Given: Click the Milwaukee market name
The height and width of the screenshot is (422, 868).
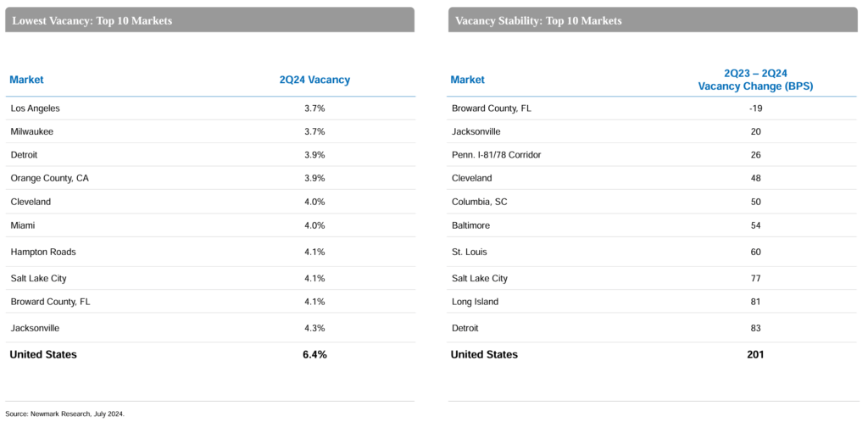Looking at the screenshot, I should 31,131.
